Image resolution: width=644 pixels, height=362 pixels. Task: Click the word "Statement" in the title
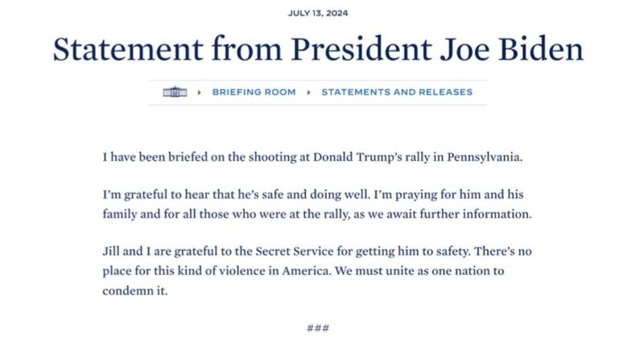click(128, 49)
